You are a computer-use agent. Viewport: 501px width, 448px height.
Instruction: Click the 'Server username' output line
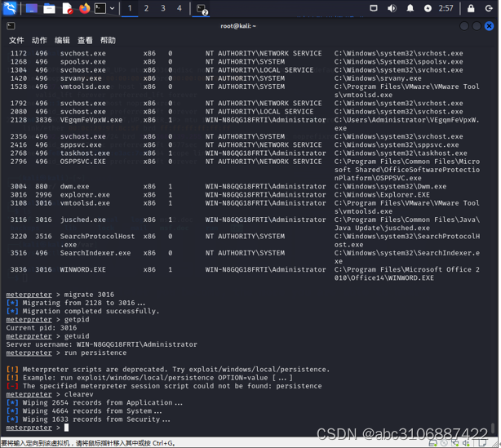(x=102, y=344)
